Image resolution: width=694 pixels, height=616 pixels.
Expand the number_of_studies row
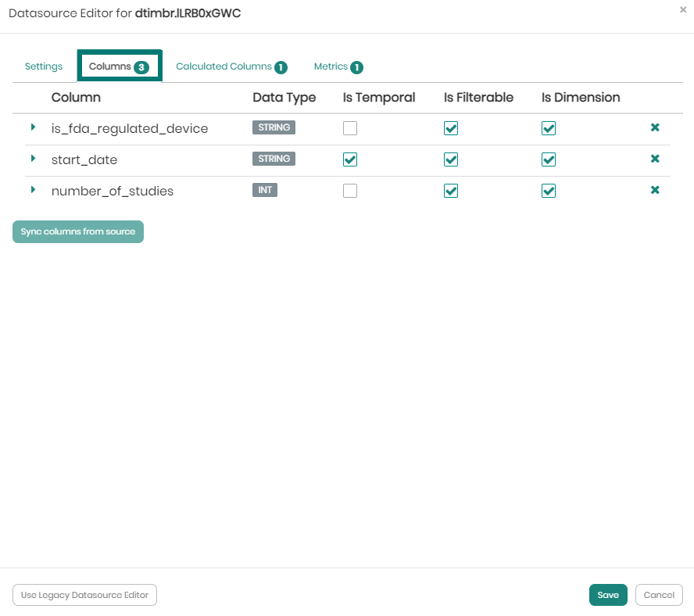coord(33,189)
